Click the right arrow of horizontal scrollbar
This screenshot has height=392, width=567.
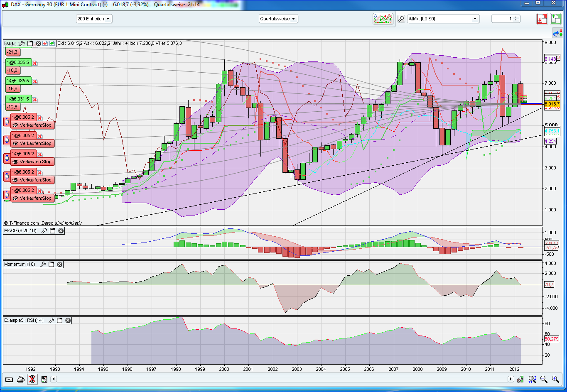pyautogui.click(x=511, y=379)
